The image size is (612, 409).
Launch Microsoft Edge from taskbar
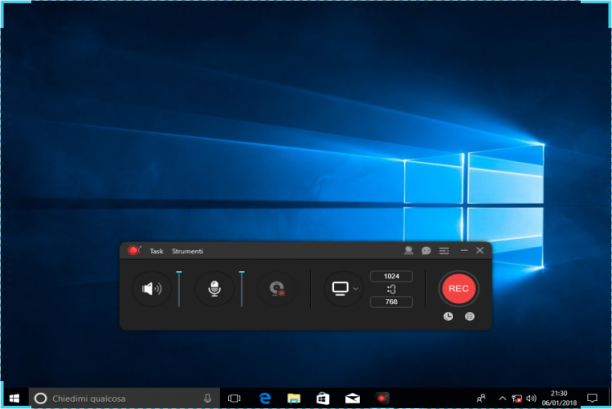tap(265, 398)
